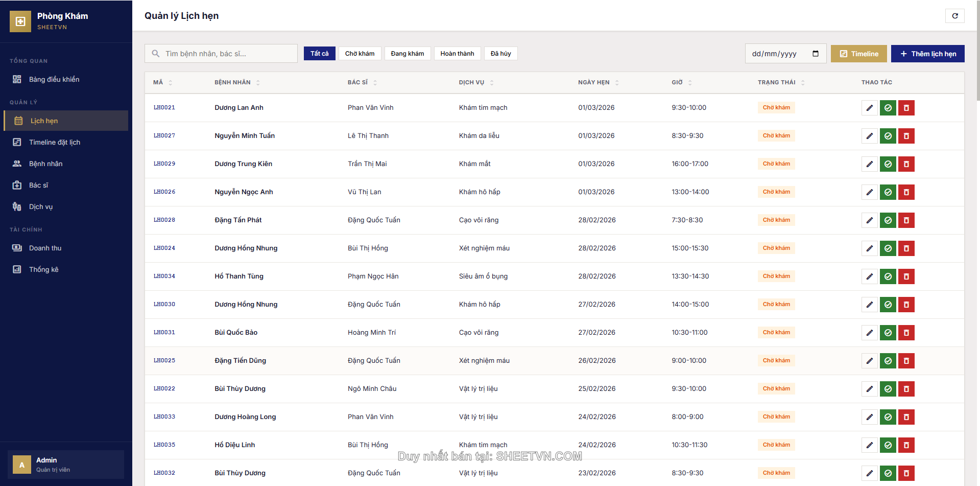Image resolution: width=980 pixels, height=486 pixels.
Task: Open Bệnh nhân in the sidebar
Action: point(45,164)
